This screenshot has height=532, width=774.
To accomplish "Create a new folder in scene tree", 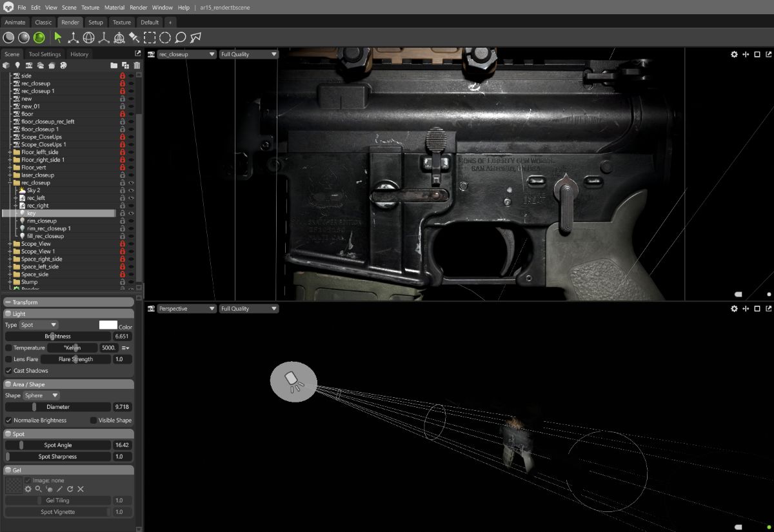I will (x=114, y=65).
